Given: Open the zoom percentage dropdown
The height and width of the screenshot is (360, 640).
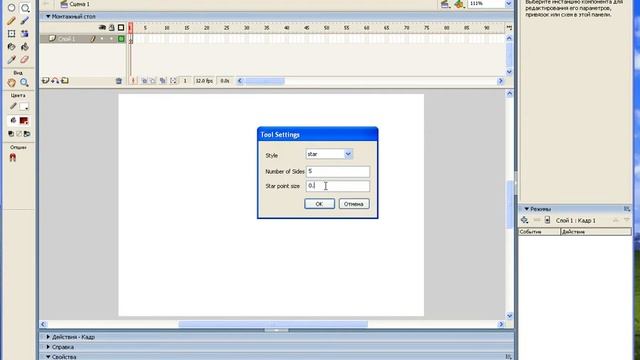Looking at the screenshot, I should click(509, 4).
